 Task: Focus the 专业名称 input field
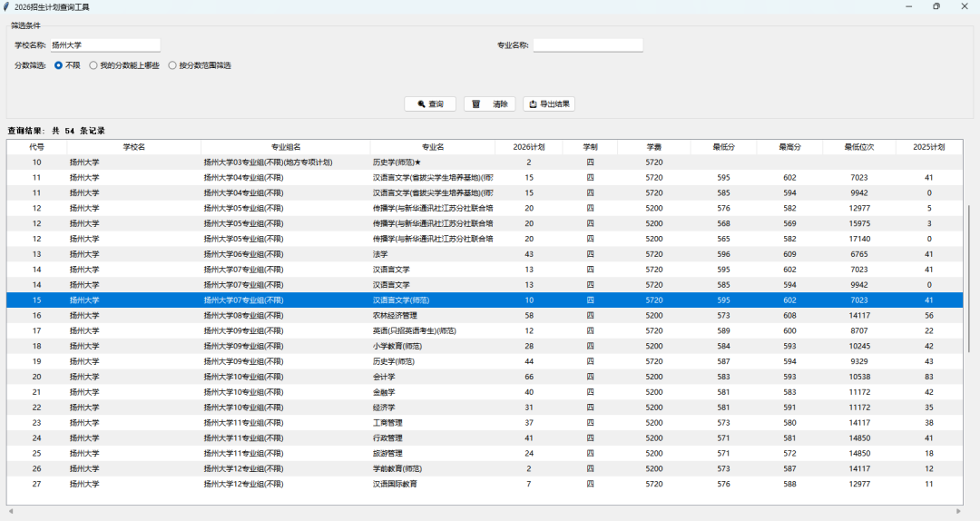point(587,45)
